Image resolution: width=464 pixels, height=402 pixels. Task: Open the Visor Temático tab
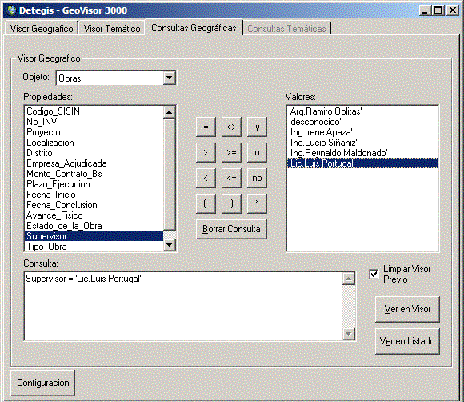coord(112,29)
